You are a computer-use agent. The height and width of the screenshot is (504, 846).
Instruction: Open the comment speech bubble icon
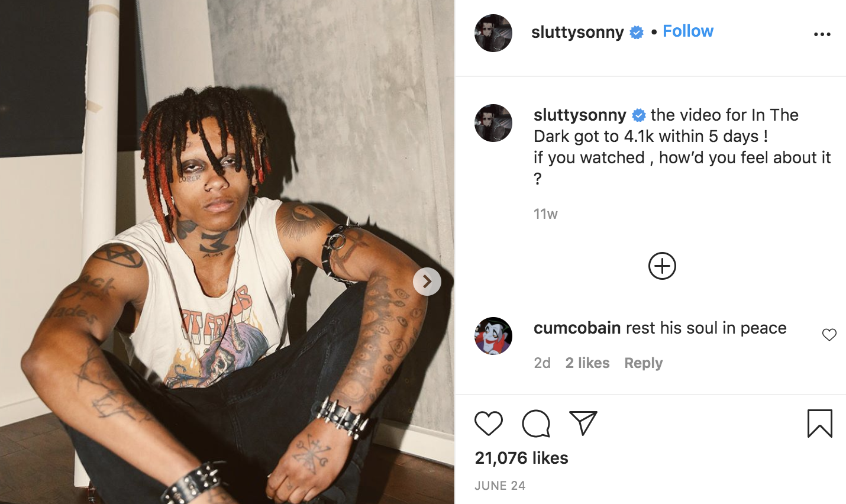[536, 424]
